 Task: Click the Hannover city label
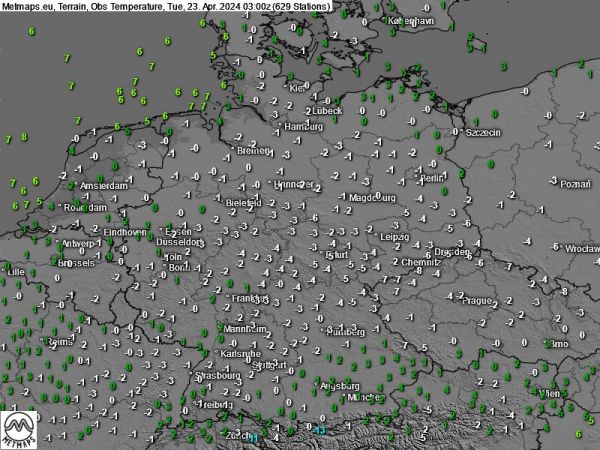[x=294, y=185]
